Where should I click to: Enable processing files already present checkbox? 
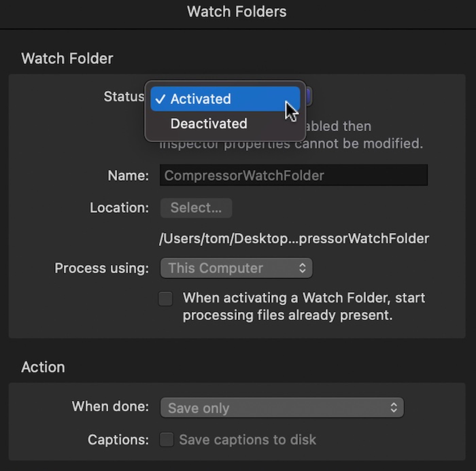[166, 299]
